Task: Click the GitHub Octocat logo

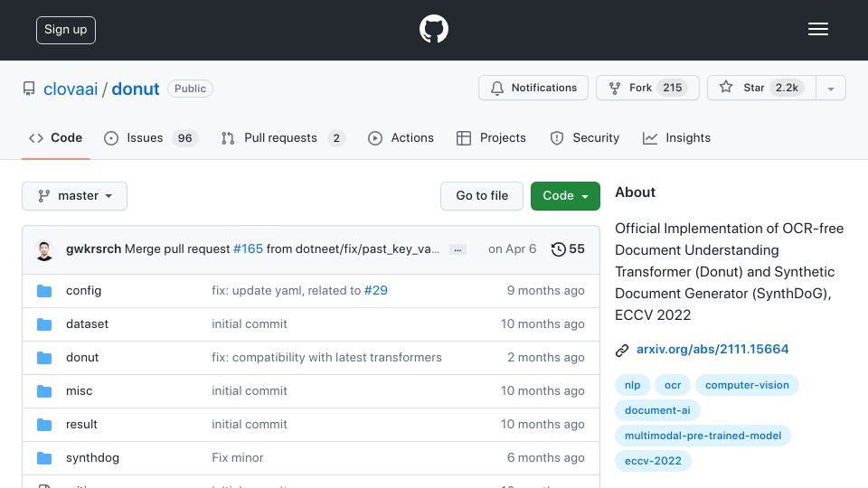Action: (x=433, y=29)
